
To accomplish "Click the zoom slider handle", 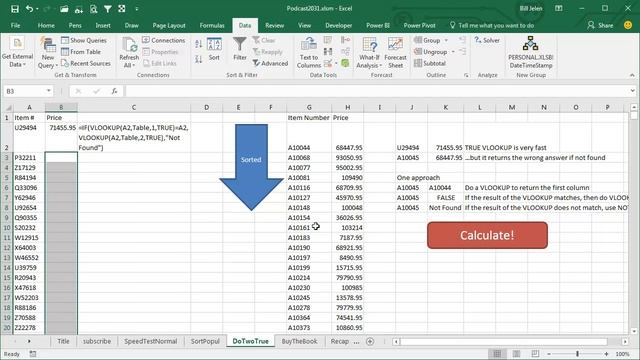I will pyautogui.click(x=578, y=354).
